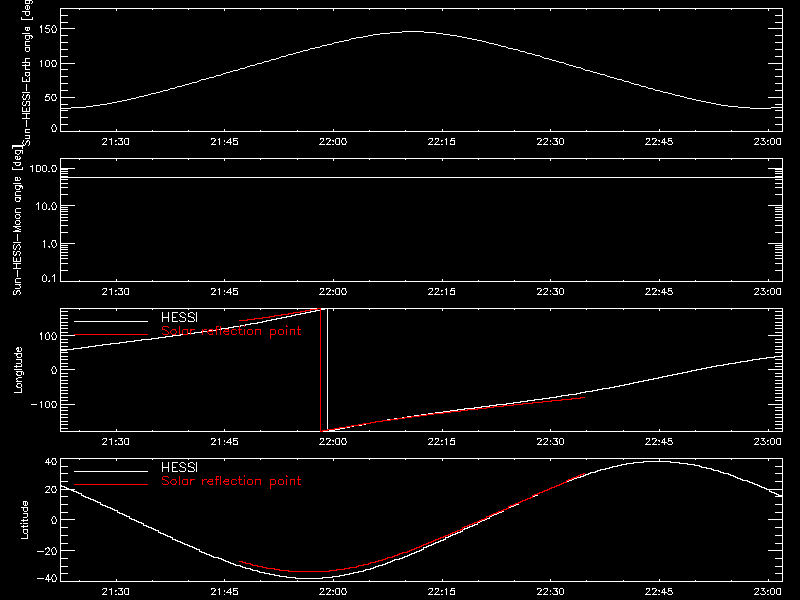
Task: Click the red vertical longitude wrap line
Action: 320,370
